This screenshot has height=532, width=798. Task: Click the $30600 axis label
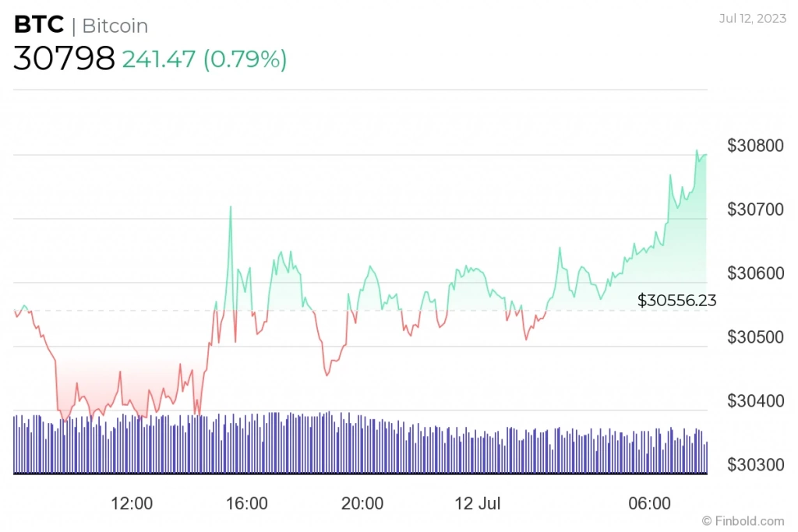pyautogui.click(x=755, y=273)
